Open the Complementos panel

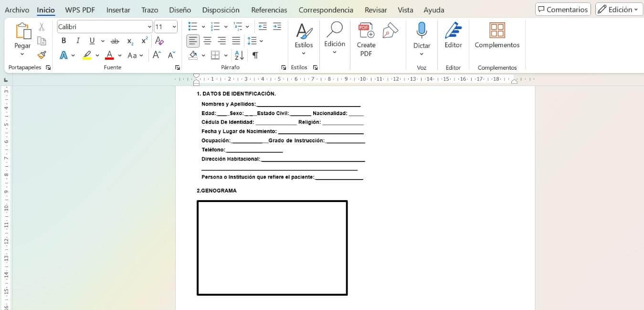click(496, 36)
